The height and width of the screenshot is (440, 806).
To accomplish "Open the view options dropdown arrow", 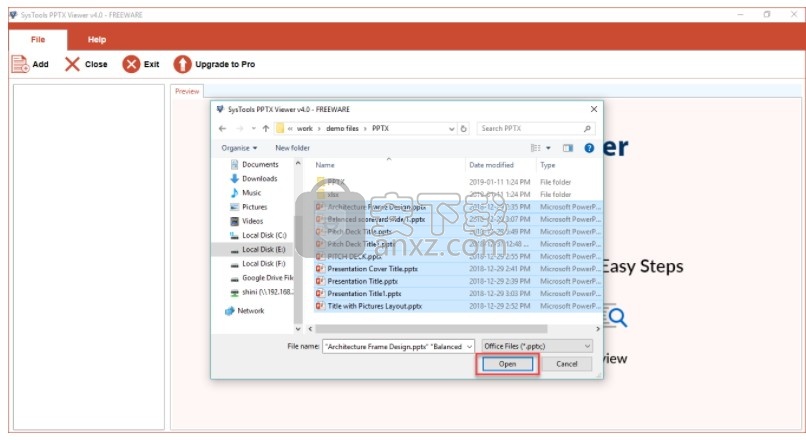I will [x=548, y=148].
